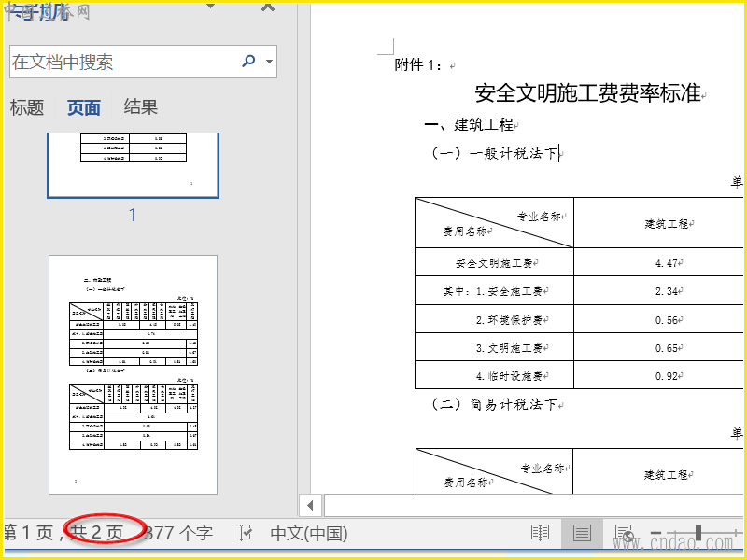Open navigation pane options dropdown arrow
747x560 pixels.
click(x=210, y=6)
